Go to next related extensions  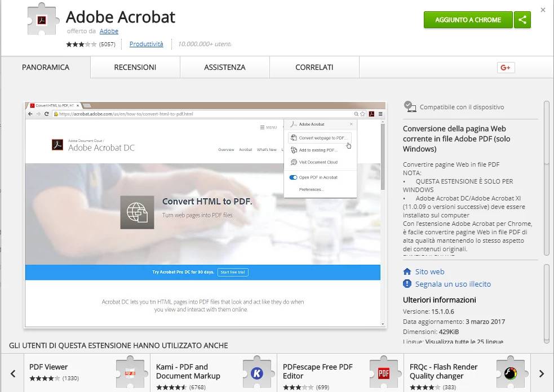coord(541,373)
